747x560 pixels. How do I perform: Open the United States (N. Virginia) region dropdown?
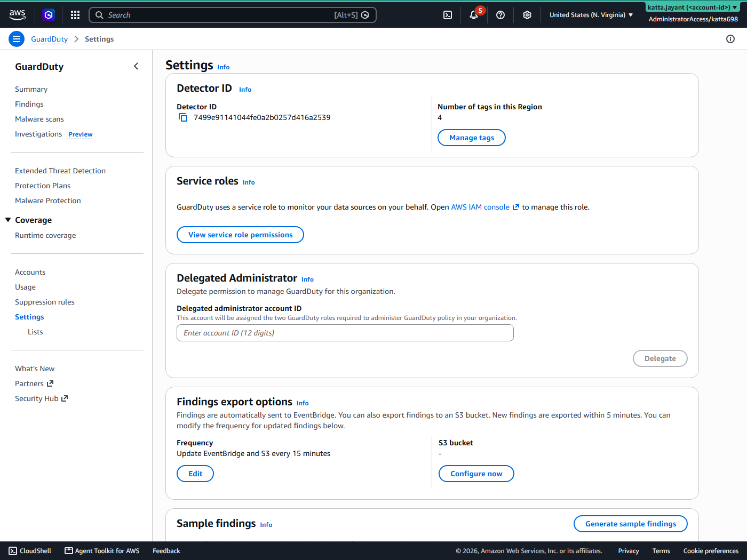[591, 15]
